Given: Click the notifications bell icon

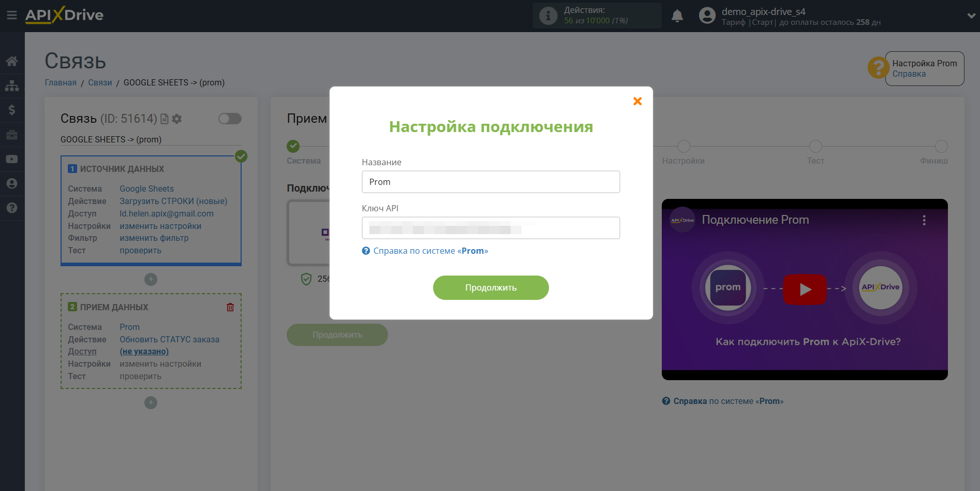Looking at the screenshot, I should pos(677,16).
